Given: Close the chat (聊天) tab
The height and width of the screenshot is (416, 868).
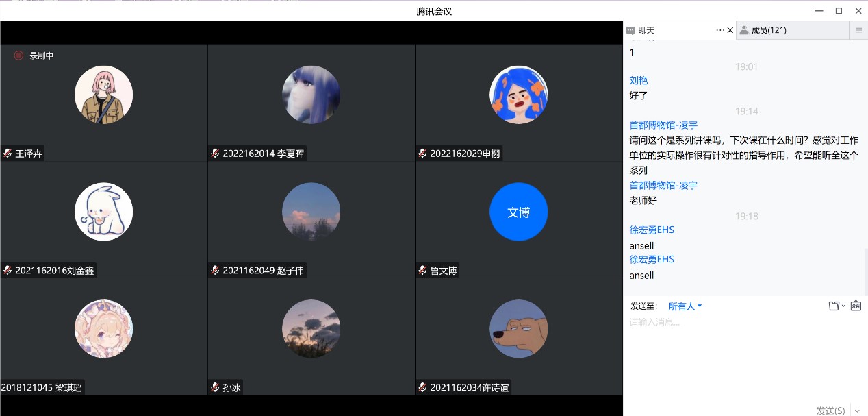Looking at the screenshot, I should (x=730, y=30).
